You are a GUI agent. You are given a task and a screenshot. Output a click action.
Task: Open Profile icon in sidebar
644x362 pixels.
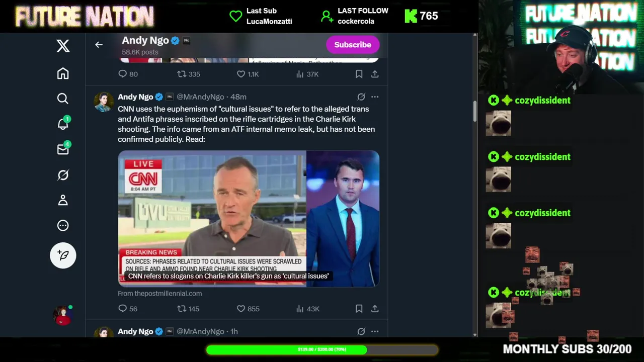tap(63, 200)
